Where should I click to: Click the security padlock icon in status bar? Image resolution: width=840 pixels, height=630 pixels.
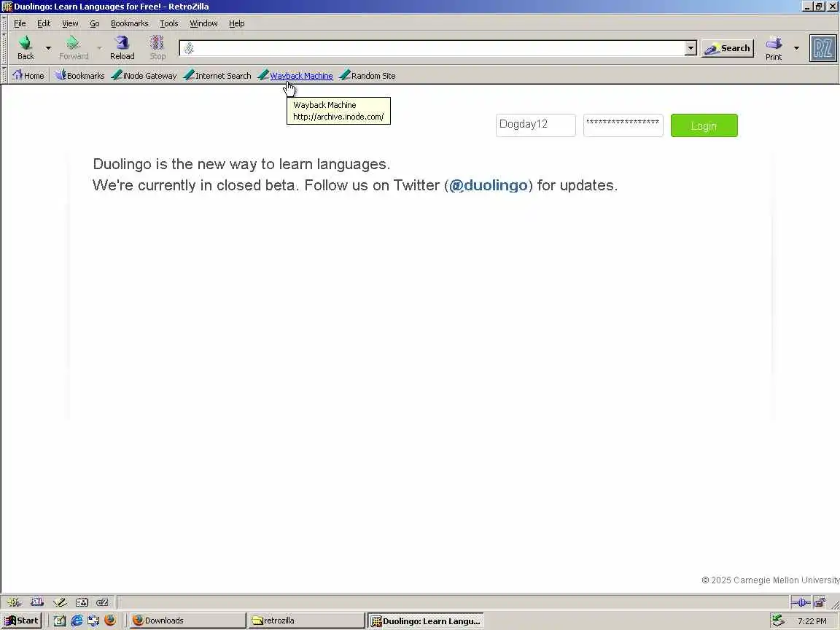(x=820, y=603)
